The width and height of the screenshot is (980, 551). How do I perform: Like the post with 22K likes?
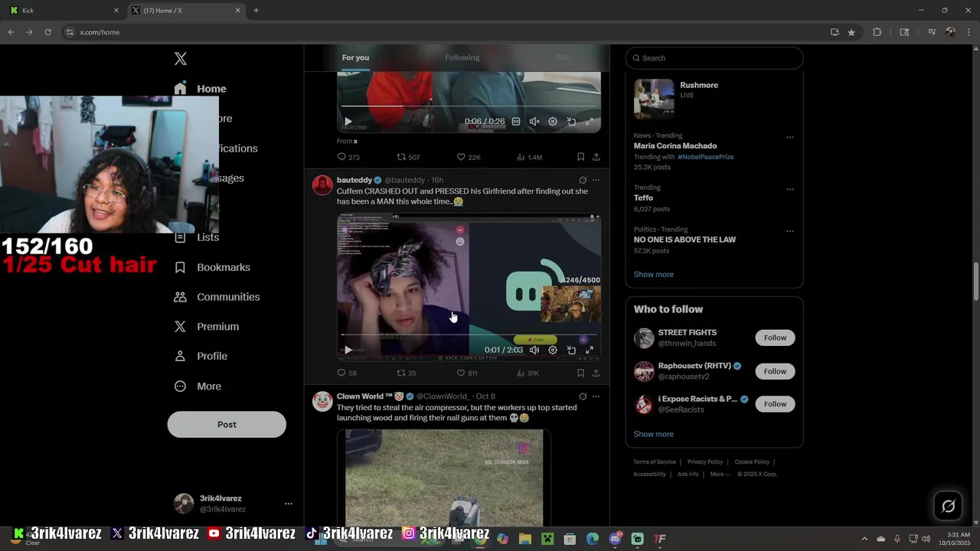pos(469,157)
